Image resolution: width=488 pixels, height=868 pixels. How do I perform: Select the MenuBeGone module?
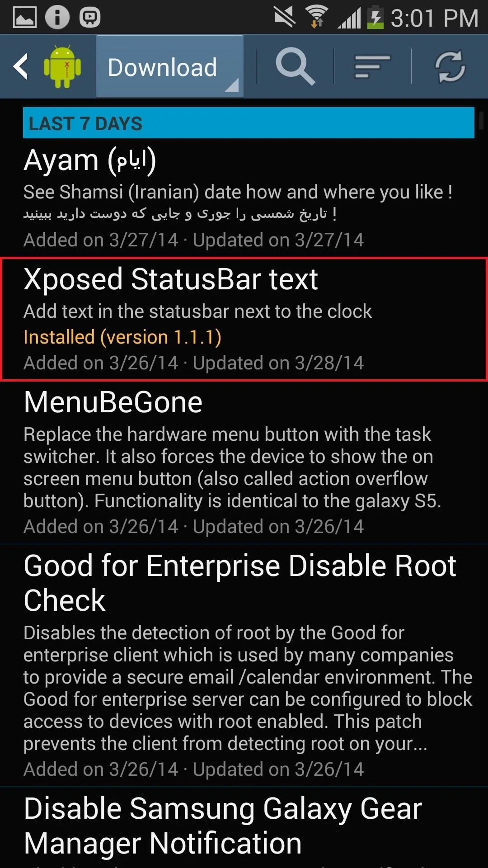[x=244, y=462]
